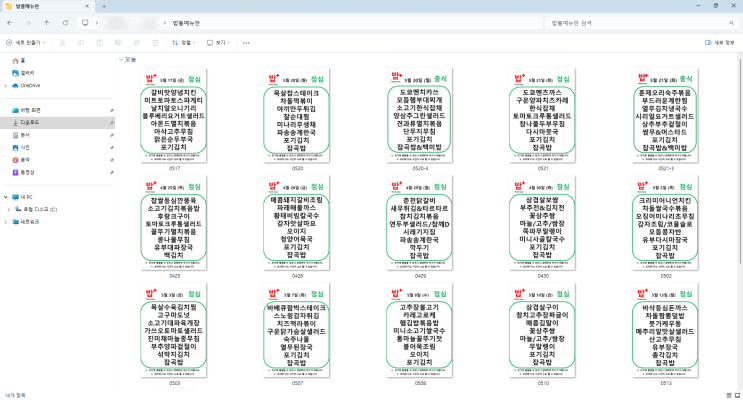The height and width of the screenshot is (400, 743).
Task: Open 바탕 화면 in the sidebar
Action: tap(26, 110)
